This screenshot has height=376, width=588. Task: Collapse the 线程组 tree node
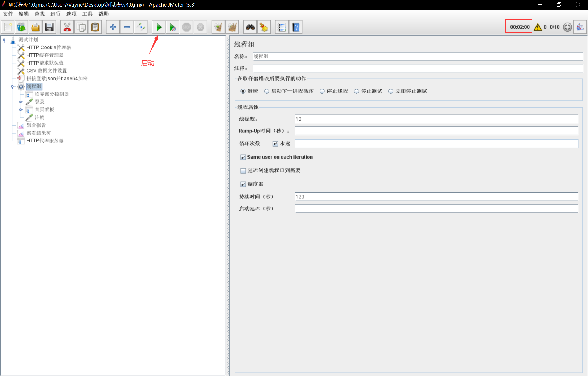(x=12, y=87)
